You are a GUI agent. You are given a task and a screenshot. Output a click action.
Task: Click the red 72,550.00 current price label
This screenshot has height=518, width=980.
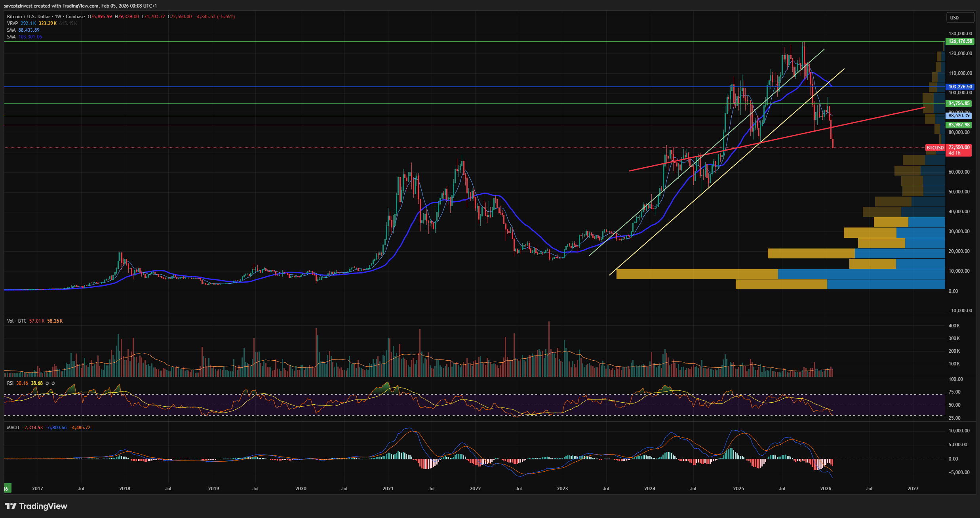(x=959, y=147)
